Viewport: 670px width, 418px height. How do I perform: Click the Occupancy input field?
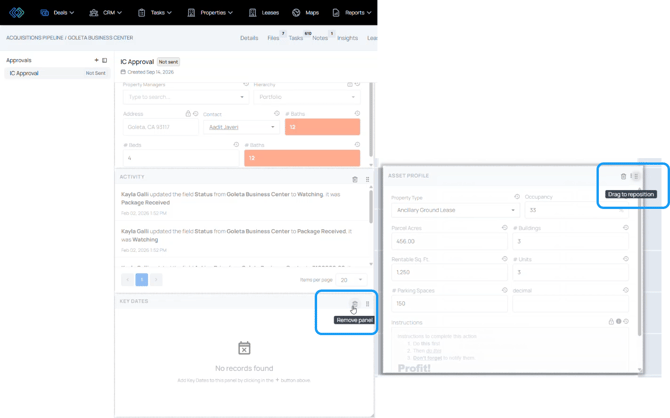pos(577,210)
